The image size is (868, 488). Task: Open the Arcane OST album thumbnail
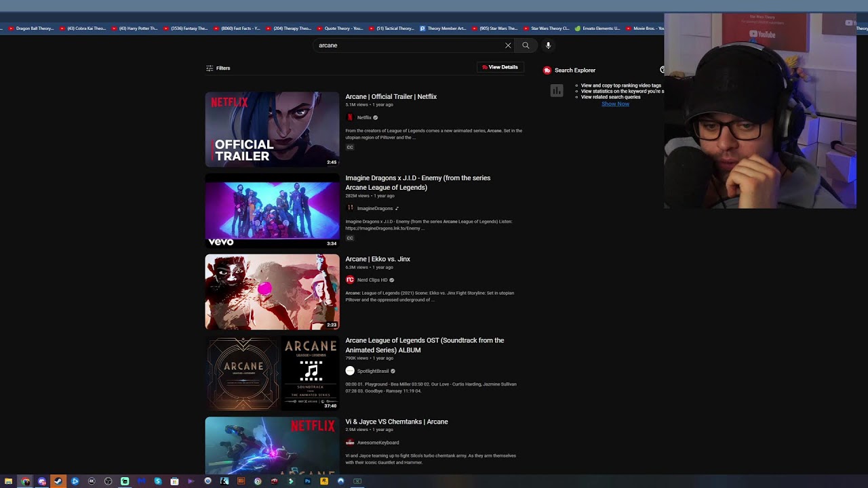click(x=272, y=373)
